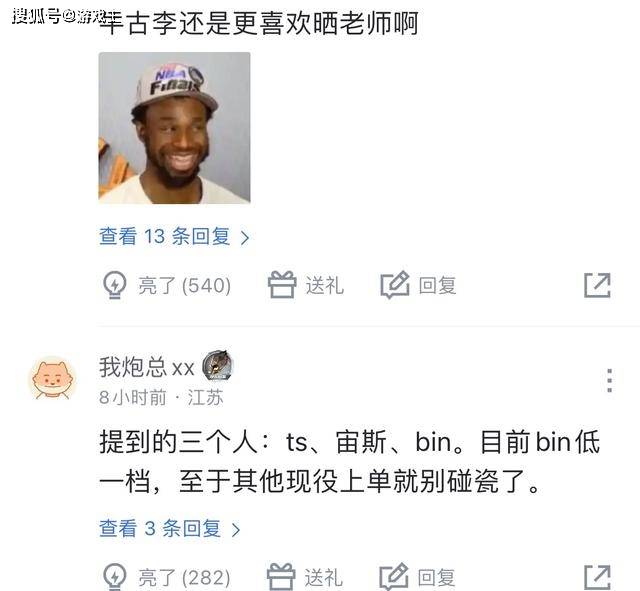The width and height of the screenshot is (640, 591).
Task: Expand 查看 3 条回复 replies
Action: click(x=170, y=529)
